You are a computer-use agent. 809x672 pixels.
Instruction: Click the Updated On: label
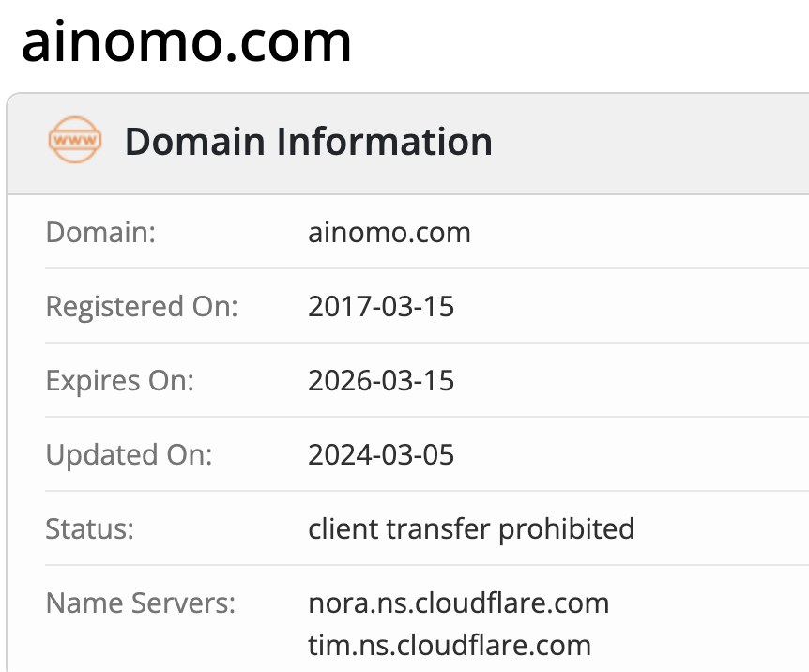click(129, 455)
